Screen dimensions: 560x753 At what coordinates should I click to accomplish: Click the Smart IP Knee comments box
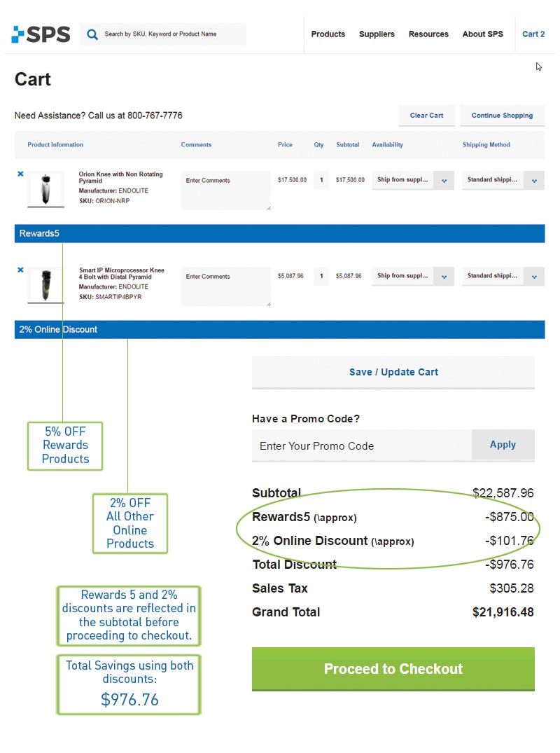(226, 286)
